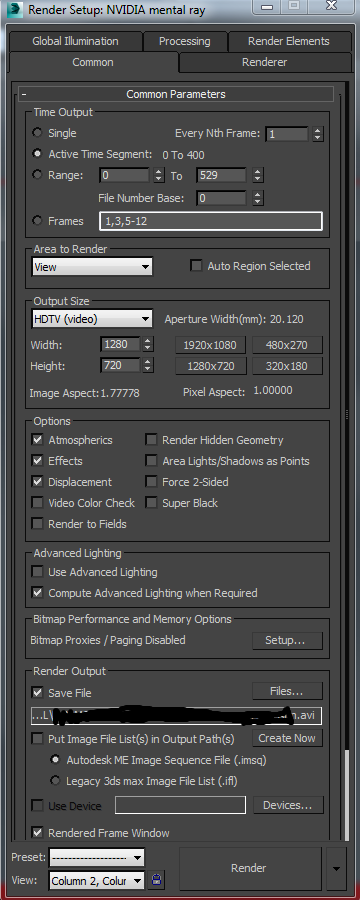Enable Render Hidden Geometry

pyautogui.click(x=151, y=440)
